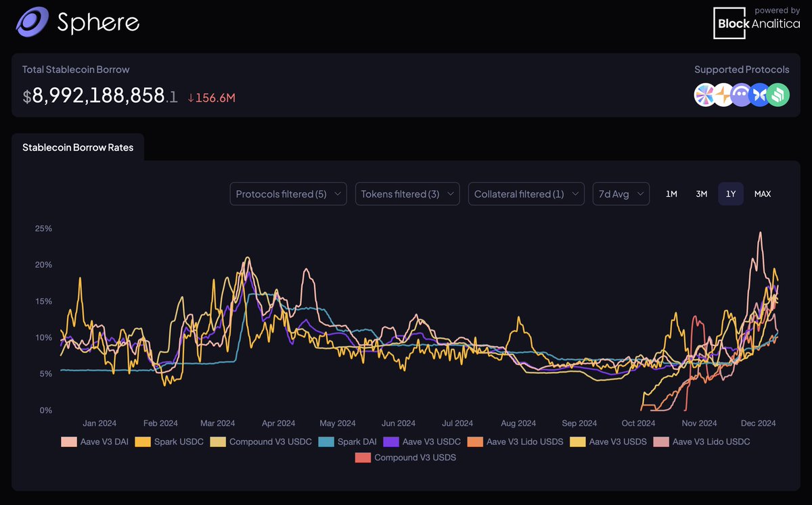Screen dimensions: 812x505
Task: Toggle the Compound V3 USDS series off
Action: [362, 457]
